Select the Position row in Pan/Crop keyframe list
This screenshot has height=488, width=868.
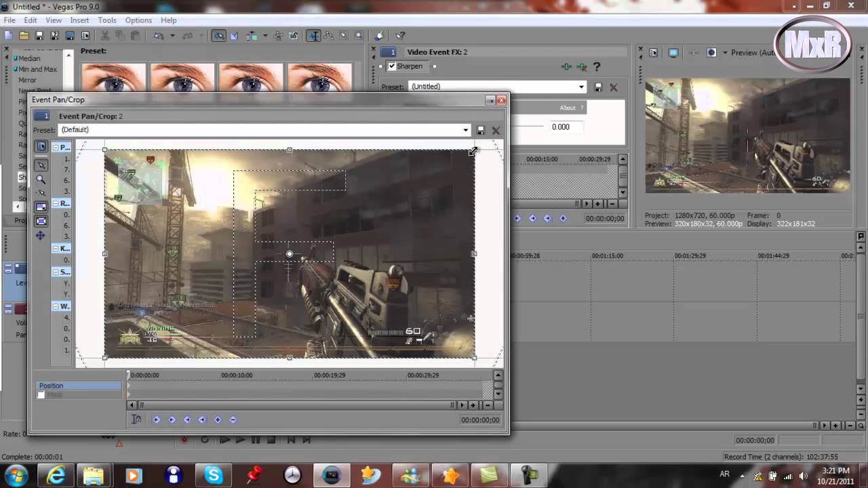pos(79,386)
